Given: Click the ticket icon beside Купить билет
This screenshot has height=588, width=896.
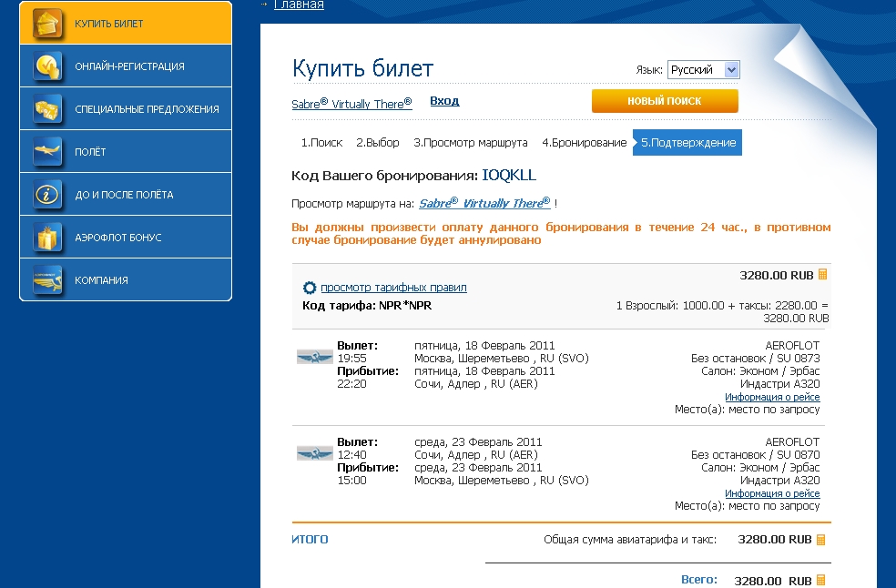Looking at the screenshot, I should point(47,24).
